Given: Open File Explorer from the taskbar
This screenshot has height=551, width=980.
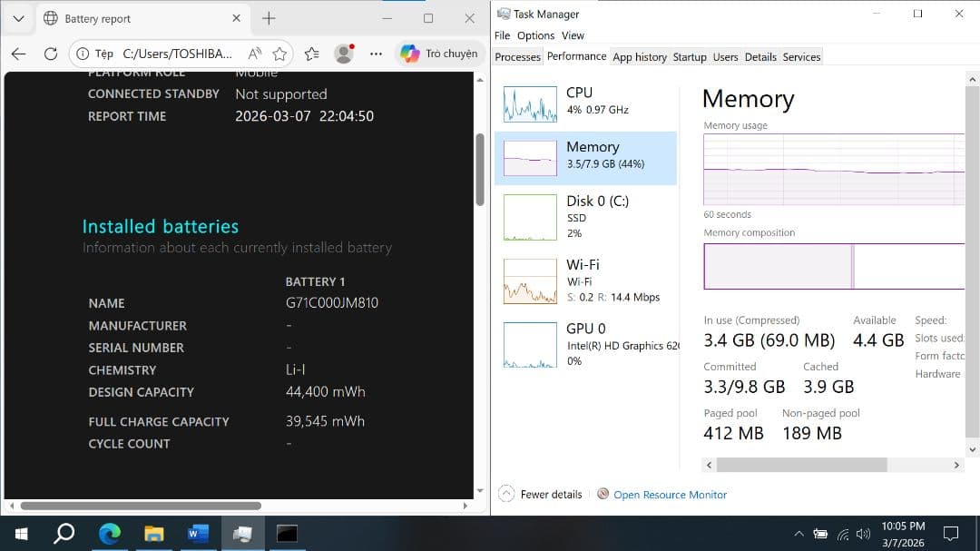Looking at the screenshot, I should pos(153,534).
